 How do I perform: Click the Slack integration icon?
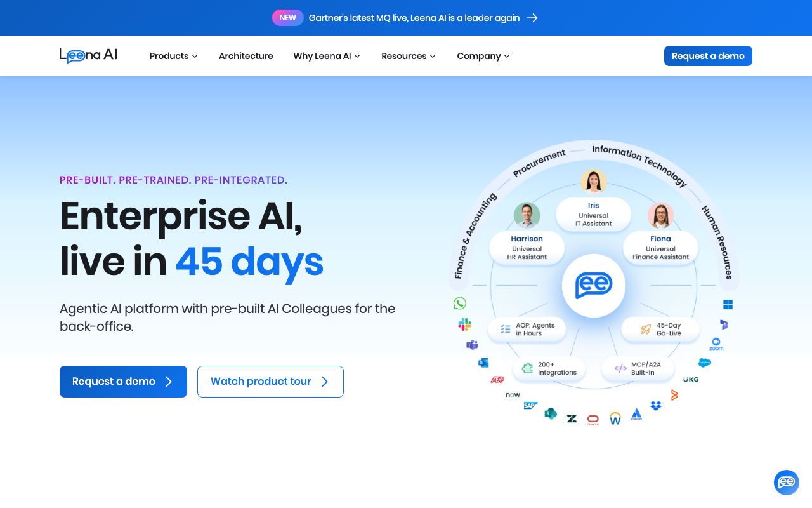(465, 324)
